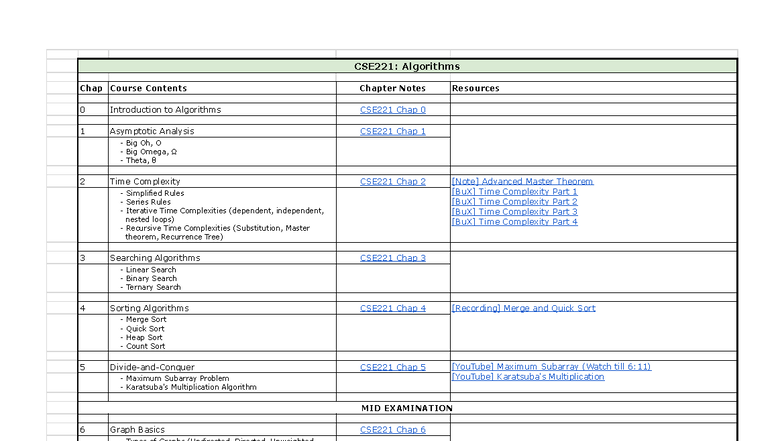Select chapter number 2 cell
The height and width of the screenshot is (441, 784).
93,182
